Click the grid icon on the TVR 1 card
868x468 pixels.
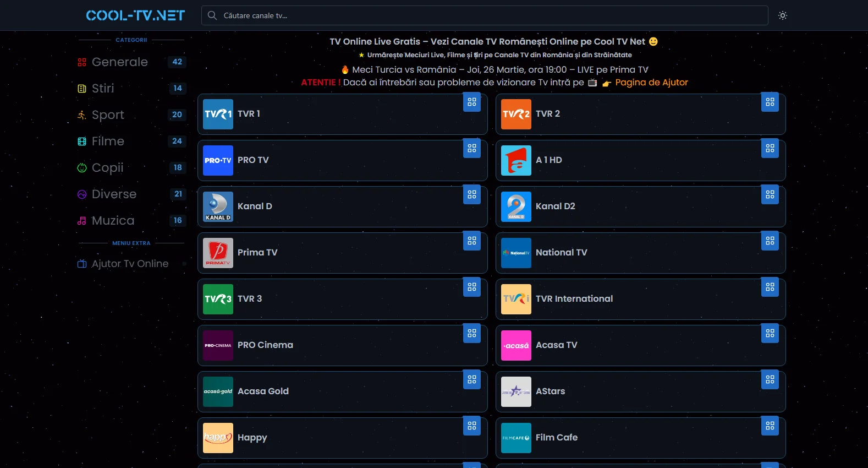tap(472, 102)
